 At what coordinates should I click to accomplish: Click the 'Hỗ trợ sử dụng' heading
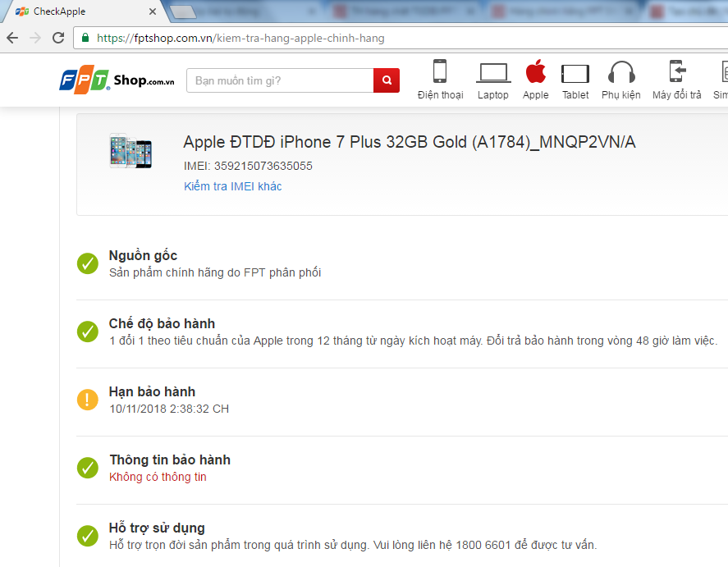157,528
